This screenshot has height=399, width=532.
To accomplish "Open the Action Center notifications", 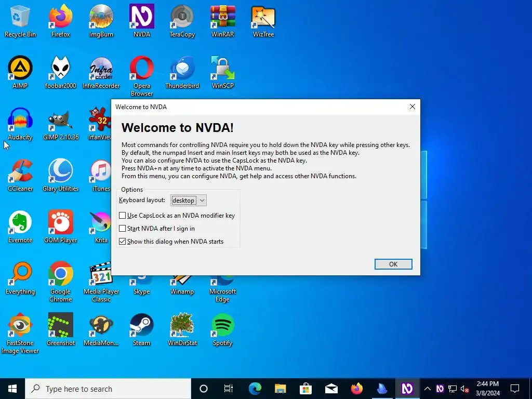I will [x=515, y=389].
